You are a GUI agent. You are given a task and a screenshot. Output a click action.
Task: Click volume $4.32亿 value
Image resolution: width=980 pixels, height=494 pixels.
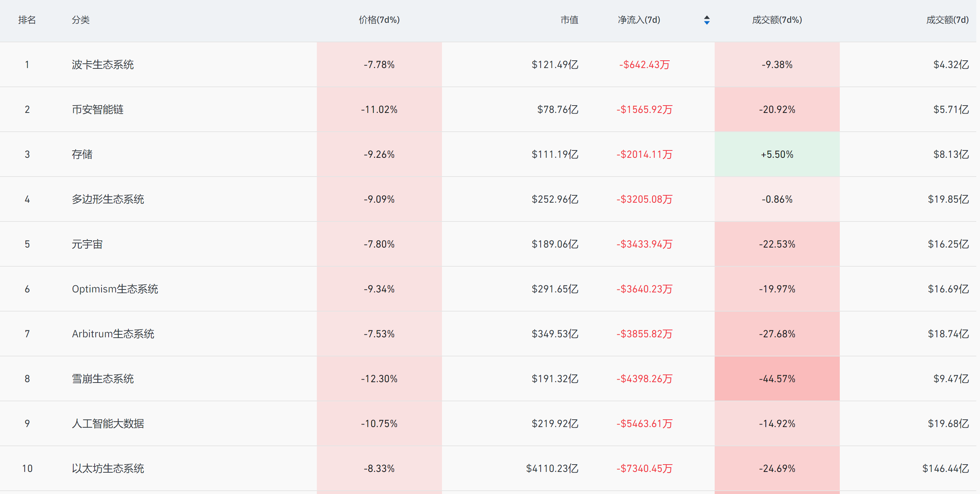coord(951,65)
